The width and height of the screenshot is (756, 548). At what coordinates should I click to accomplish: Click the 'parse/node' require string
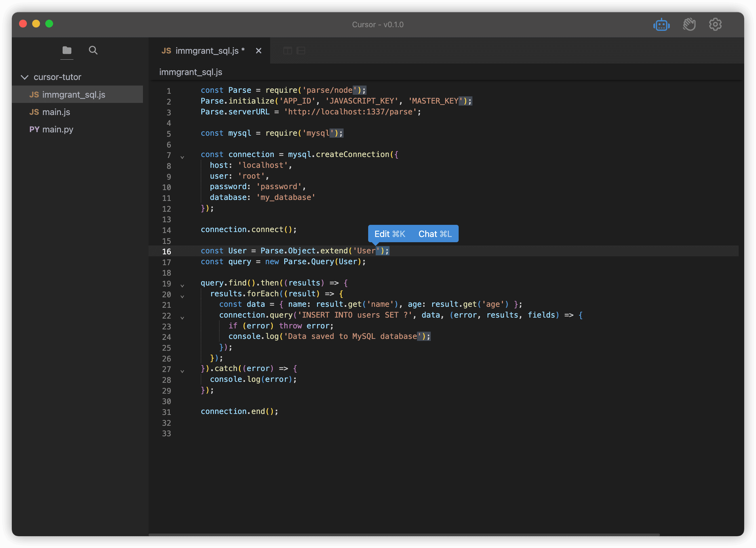coord(329,90)
